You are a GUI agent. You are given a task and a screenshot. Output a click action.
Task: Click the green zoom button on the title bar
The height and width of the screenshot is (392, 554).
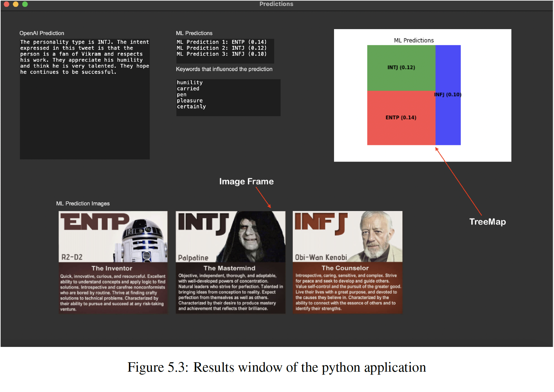click(25, 4)
